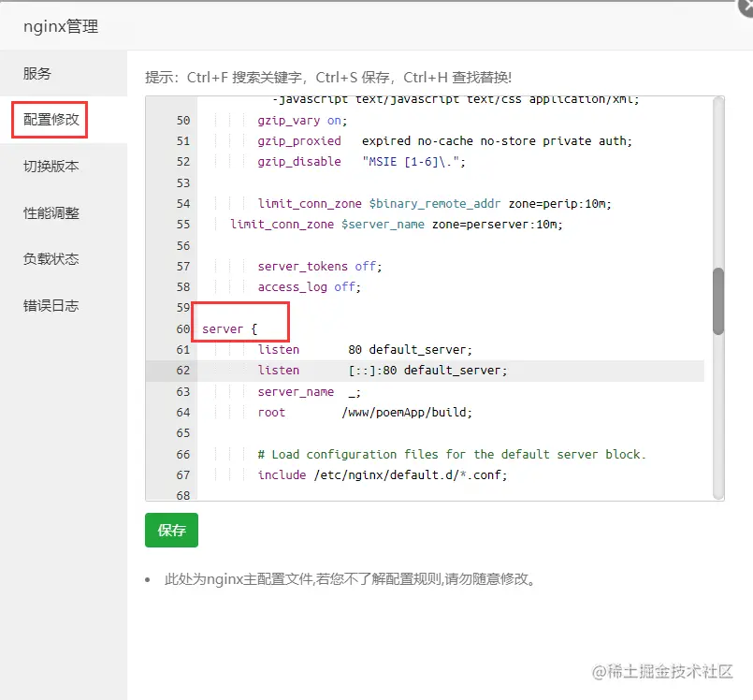Click 'zone=perip:10m;' text

point(560,204)
